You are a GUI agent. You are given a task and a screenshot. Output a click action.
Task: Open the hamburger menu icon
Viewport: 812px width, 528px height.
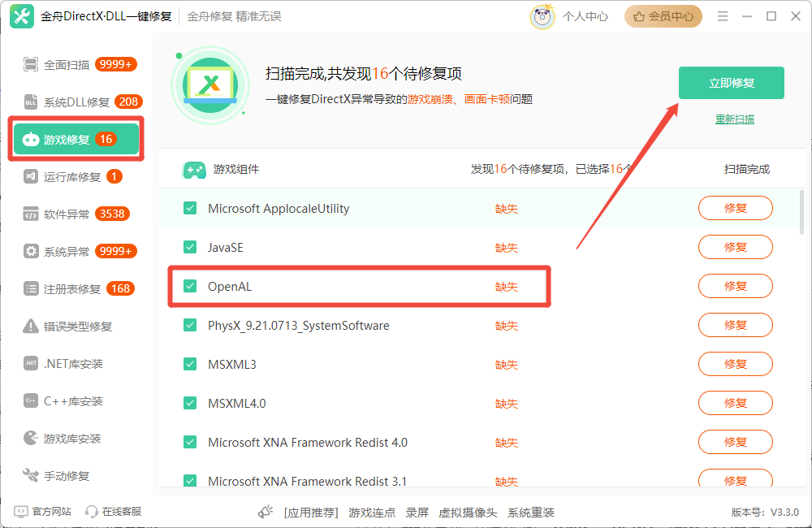pyautogui.click(x=723, y=16)
